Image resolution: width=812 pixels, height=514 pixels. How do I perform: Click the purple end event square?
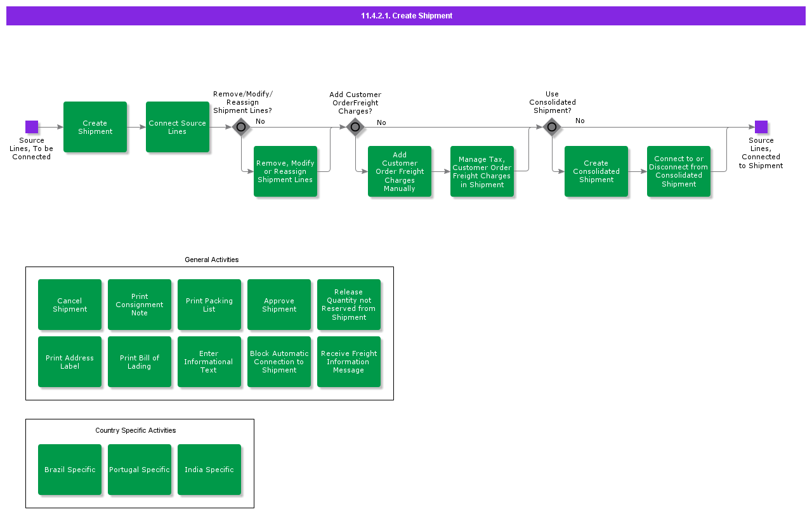coord(761,127)
